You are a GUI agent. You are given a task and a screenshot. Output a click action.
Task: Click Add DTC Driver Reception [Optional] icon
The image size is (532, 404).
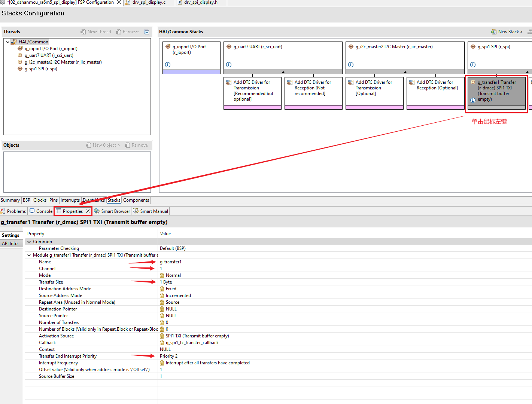(412, 82)
